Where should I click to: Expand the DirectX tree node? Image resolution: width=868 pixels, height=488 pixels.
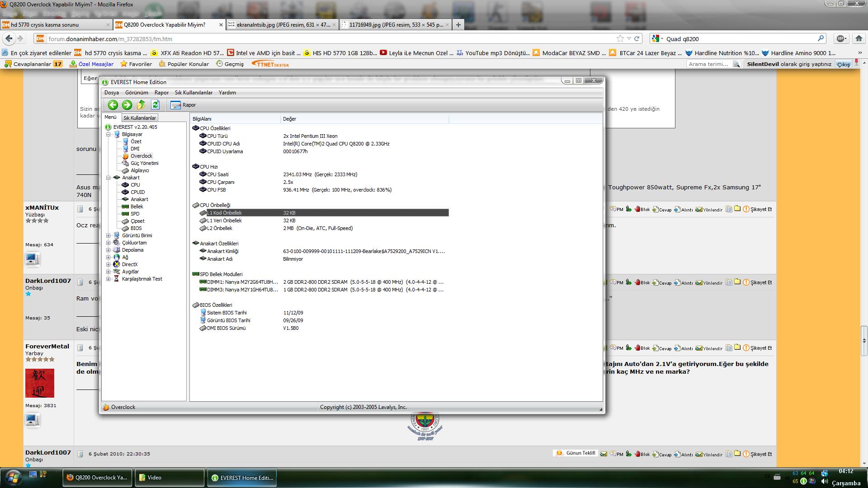108,264
